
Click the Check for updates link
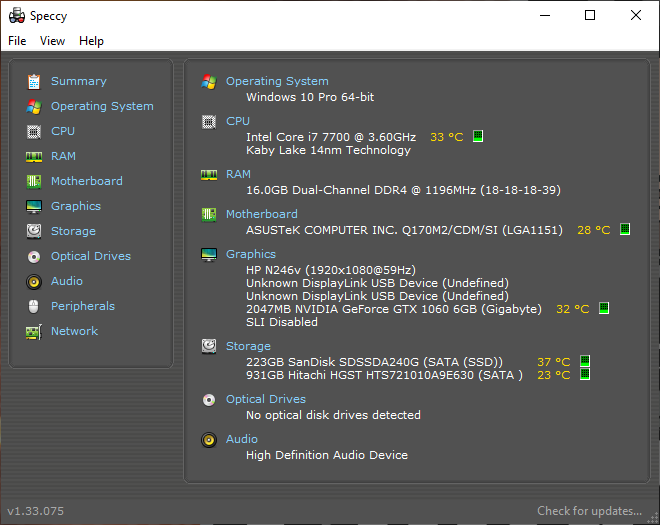click(589, 511)
